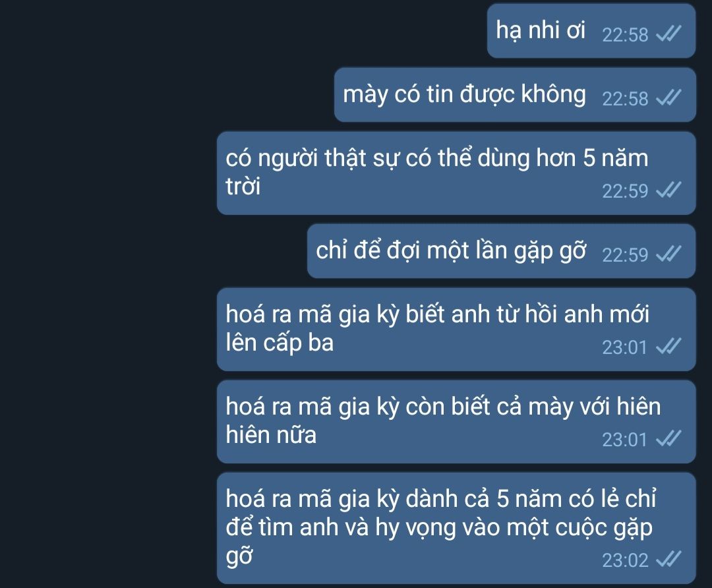Click the 22:59 timestamp under "năm trời" message
This screenshot has width=712, height=588.
[x=625, y=191]
